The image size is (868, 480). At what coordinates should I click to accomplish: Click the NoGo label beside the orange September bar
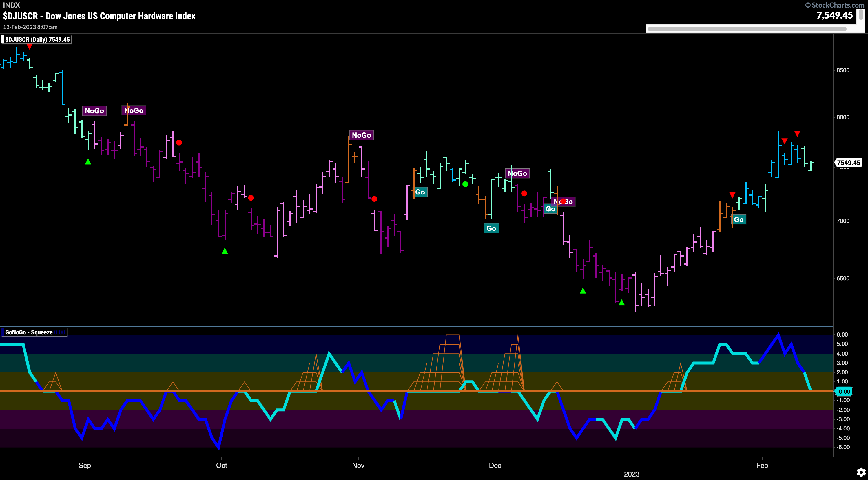coord(134,110)
